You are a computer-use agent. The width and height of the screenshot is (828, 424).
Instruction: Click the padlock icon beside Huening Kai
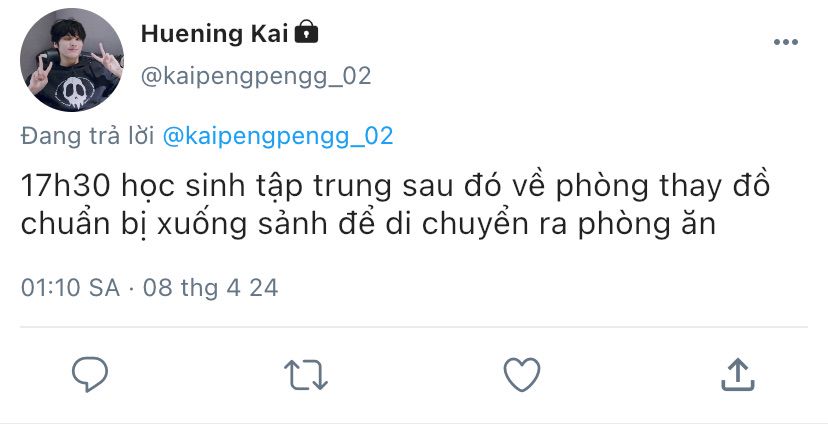306,32
